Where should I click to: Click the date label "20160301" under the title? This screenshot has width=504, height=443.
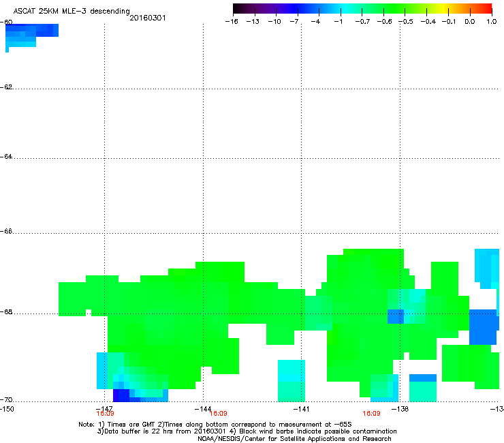[148, 18]
